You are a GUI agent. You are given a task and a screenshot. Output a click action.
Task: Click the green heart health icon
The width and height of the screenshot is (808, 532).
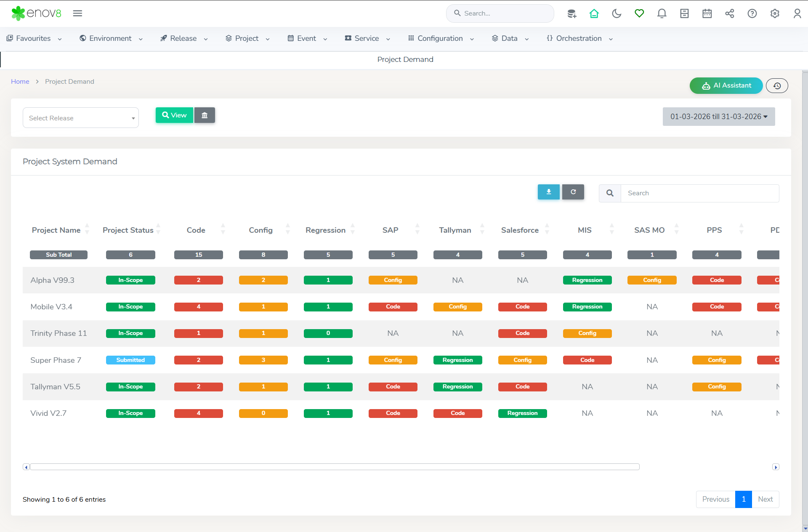click(639, 13)
